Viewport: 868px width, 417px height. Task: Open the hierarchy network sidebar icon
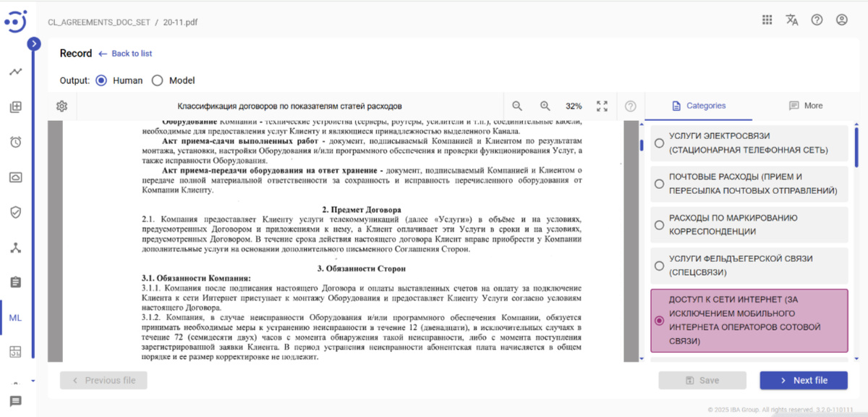(15, 247)
